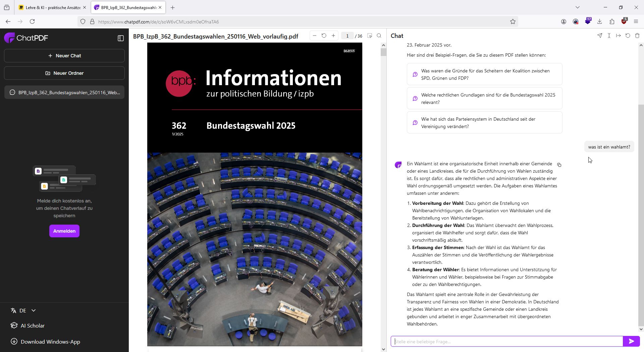This screenshot has width=644, height=352.
Task: Bookmark this page with the star icon
Action: (x=513, y=22)
